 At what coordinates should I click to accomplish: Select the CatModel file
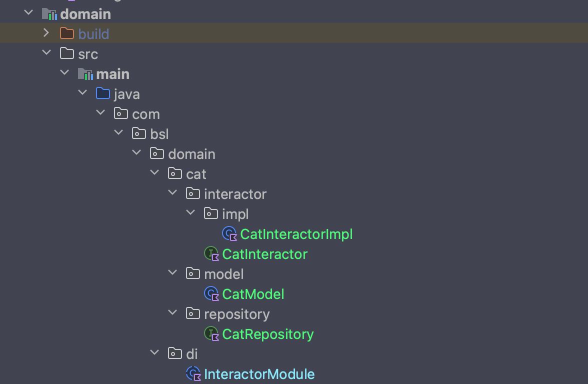pos(253,294)
